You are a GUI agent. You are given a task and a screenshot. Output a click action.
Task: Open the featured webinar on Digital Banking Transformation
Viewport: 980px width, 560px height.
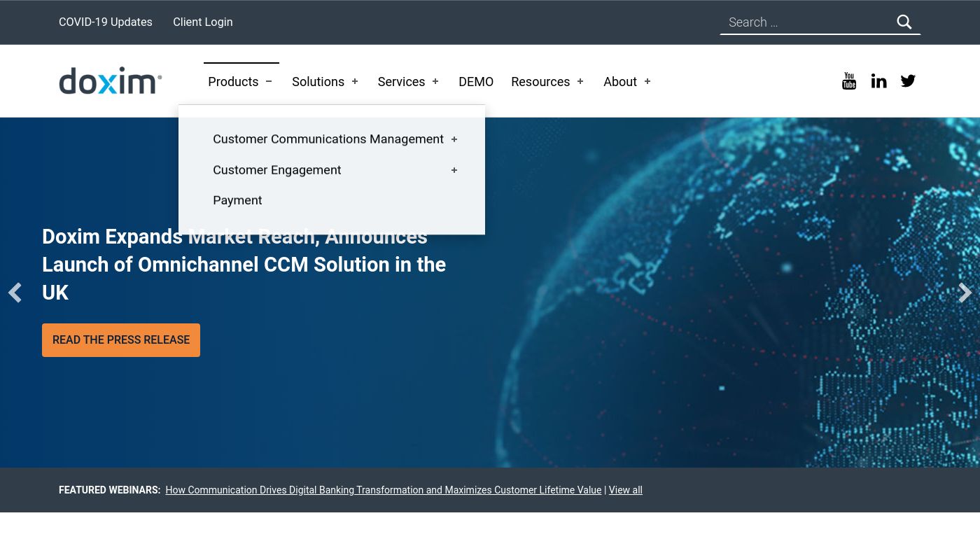point(384,490)
